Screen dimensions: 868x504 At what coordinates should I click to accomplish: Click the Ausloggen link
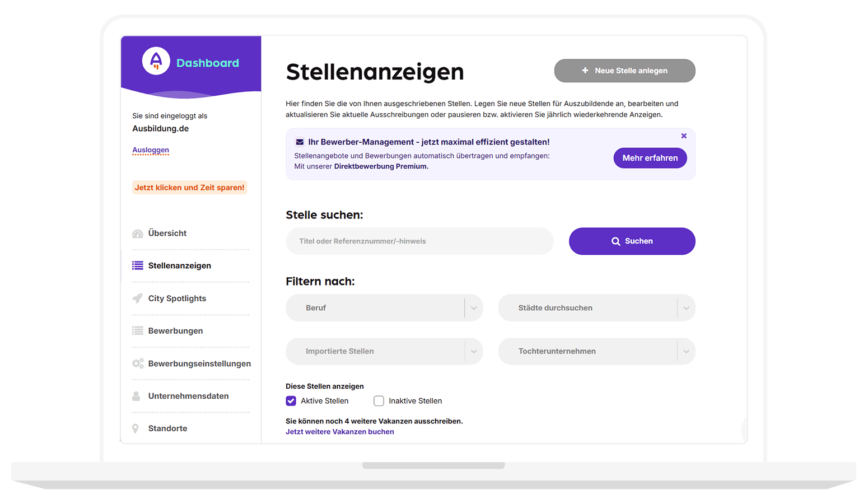pyautogui.click(x=151, y=150)
